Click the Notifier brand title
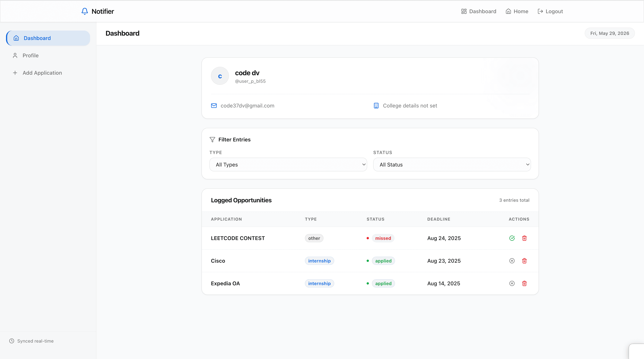The image size is (644, 359). [103, 11]
